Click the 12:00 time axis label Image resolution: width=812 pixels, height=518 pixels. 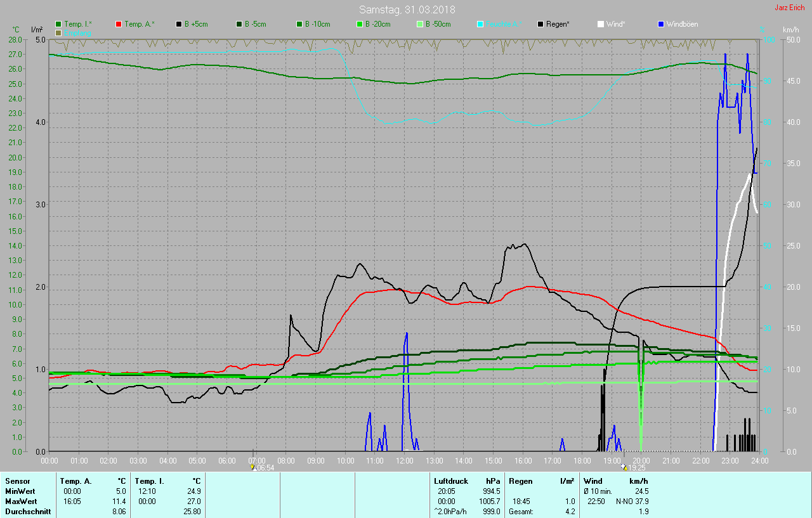click(x=404, y=460)
